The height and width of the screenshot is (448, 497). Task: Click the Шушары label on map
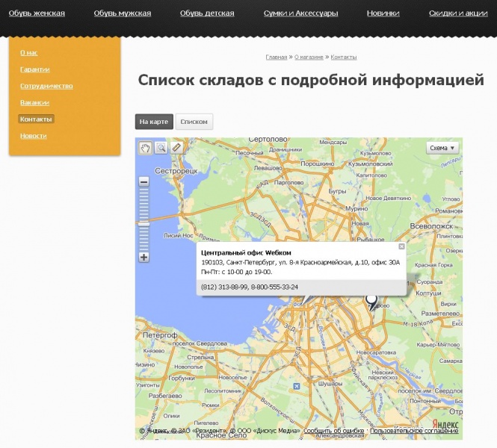(330, 383)
